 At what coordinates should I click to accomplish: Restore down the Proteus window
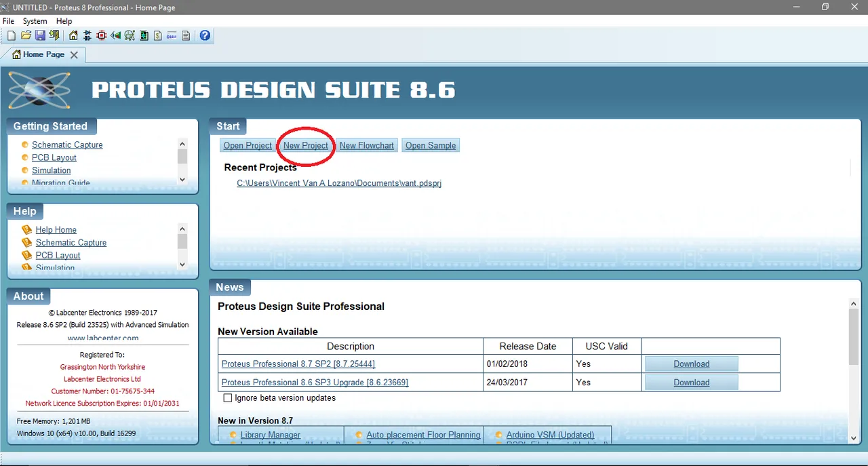tap(825, 7)
